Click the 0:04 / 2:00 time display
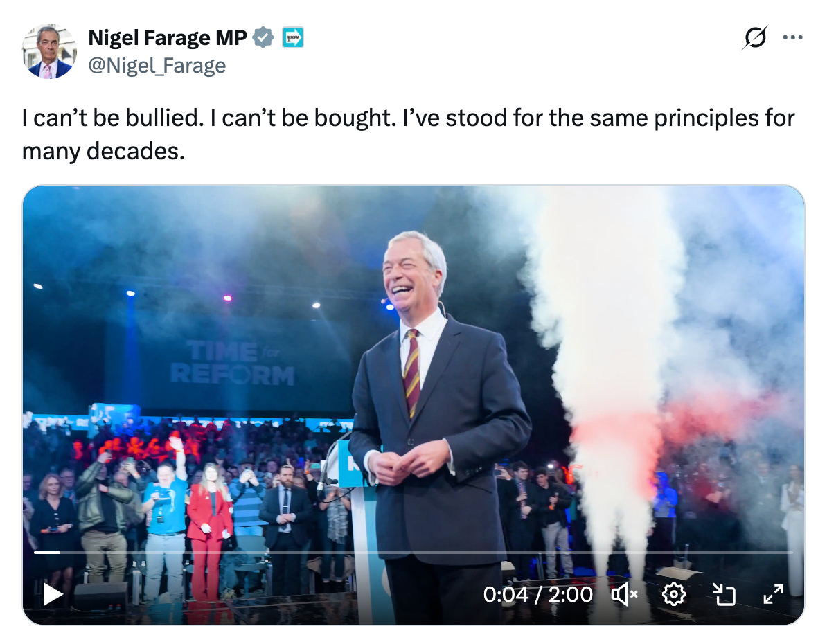Screen dimensions: 827x644 pos(537,594)
